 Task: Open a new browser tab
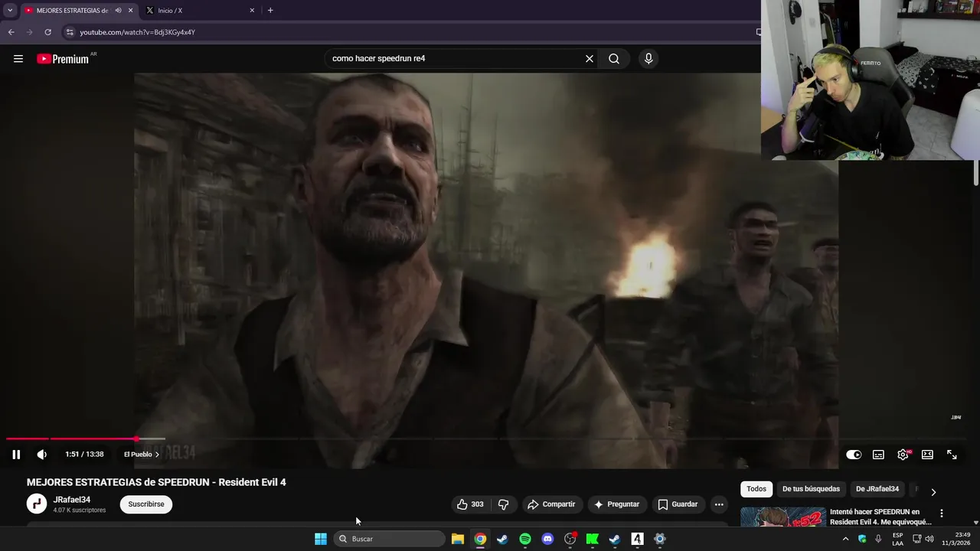[x=270, y=11]
